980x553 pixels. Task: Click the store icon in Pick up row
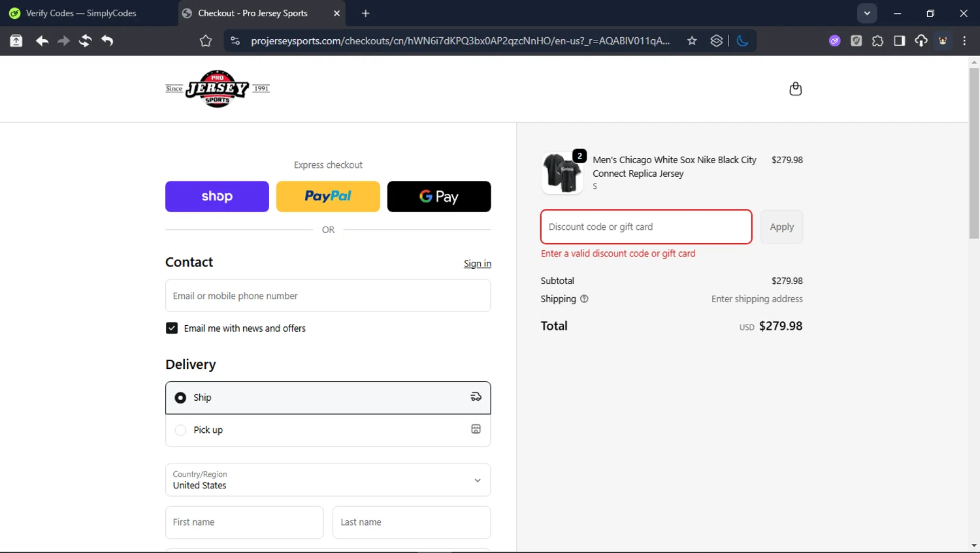[476, 429]
